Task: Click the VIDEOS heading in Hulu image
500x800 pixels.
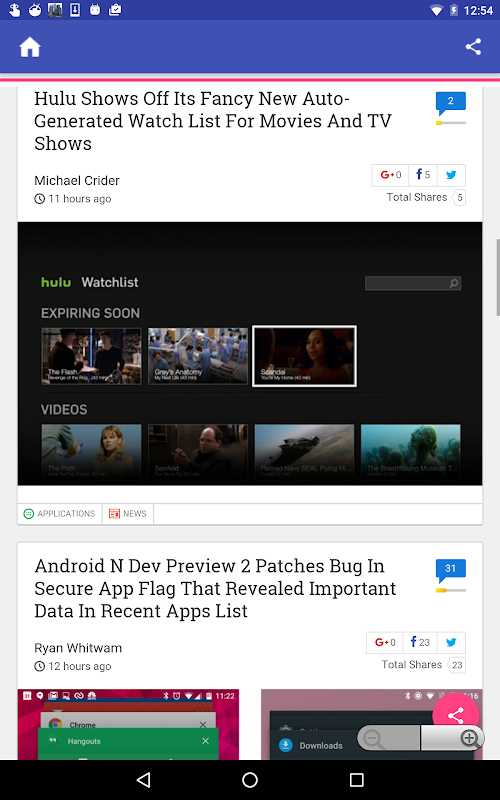Action: [64, 410]
